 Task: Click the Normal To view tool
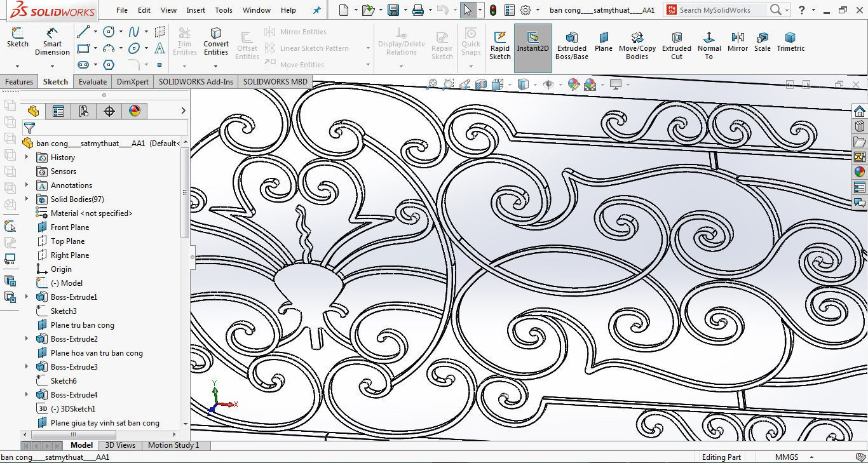click(709, 44)
